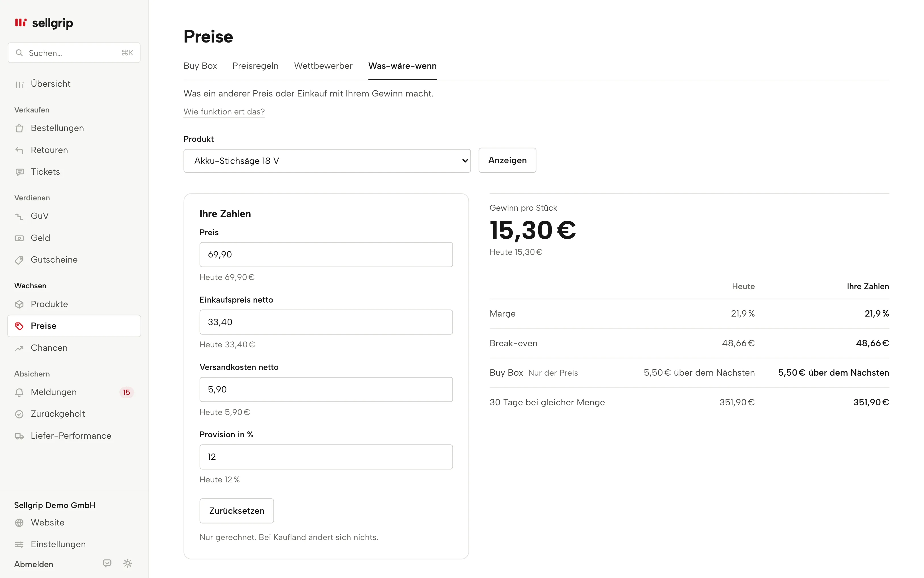Click the large 15,30 € profit value

(533, 230)
